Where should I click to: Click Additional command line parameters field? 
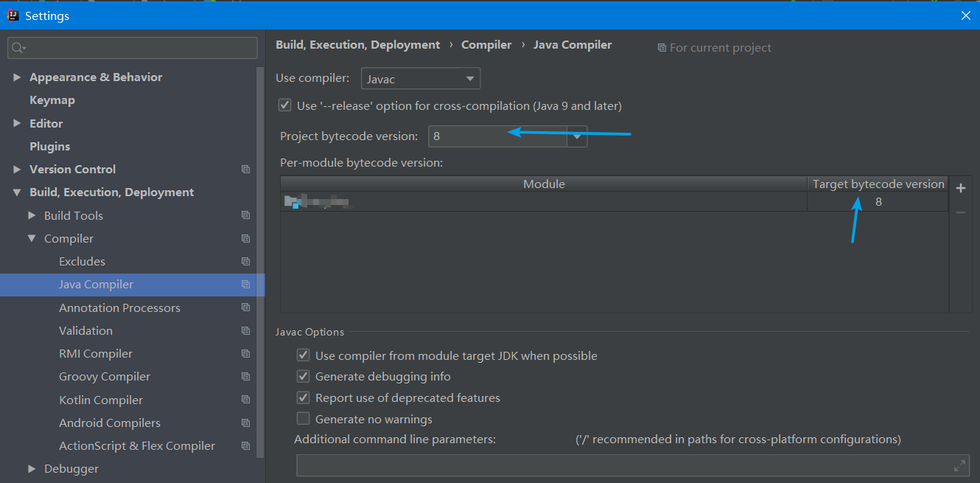click(633, 465)
